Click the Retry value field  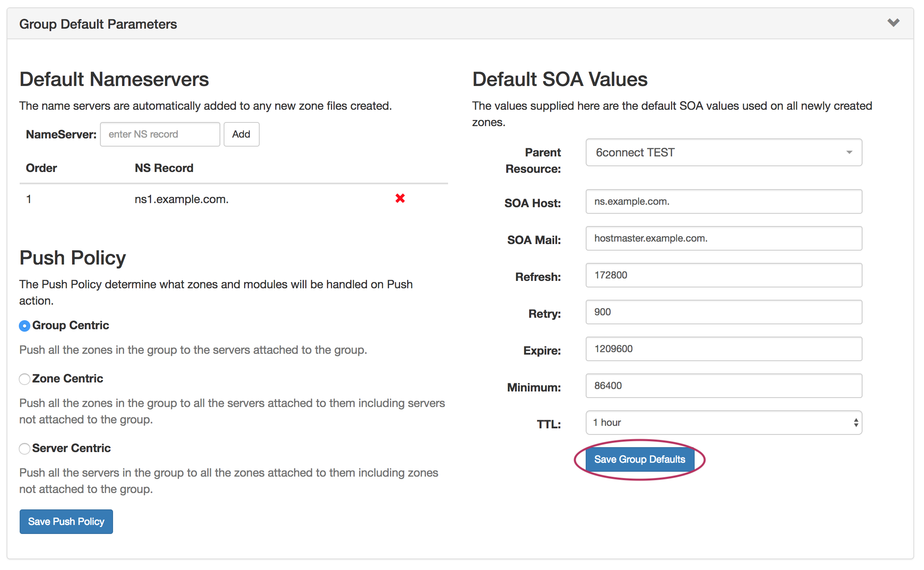point(723,312)
